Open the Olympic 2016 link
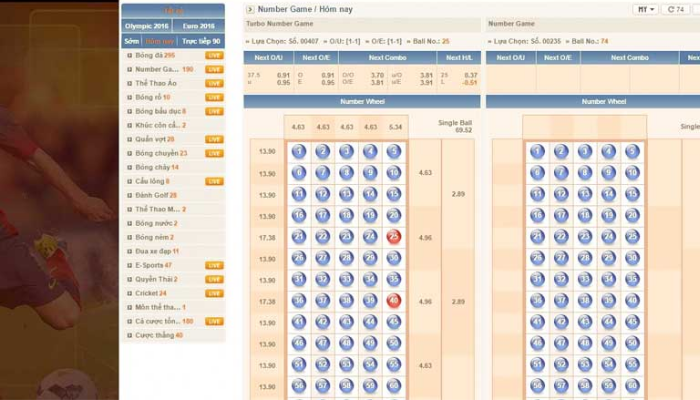Image resolution: width=700 pixels, height=400 pixels. tap(146, 25)
